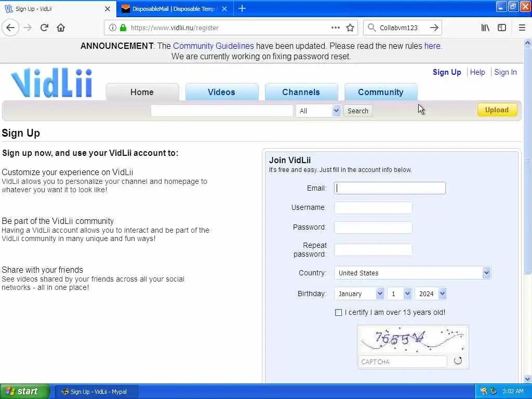Viewport: 532px width, 399px height.
Task: Open the birthday month dropdown January
Action: [359, 294]
